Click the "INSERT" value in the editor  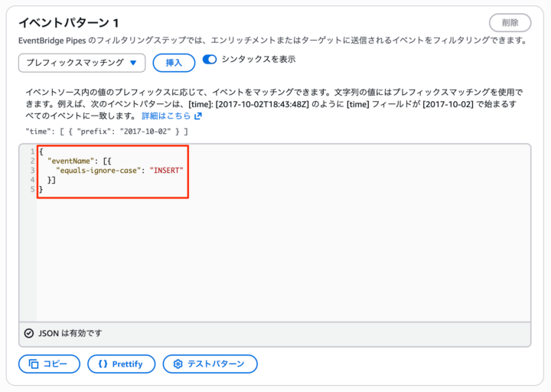166,170
